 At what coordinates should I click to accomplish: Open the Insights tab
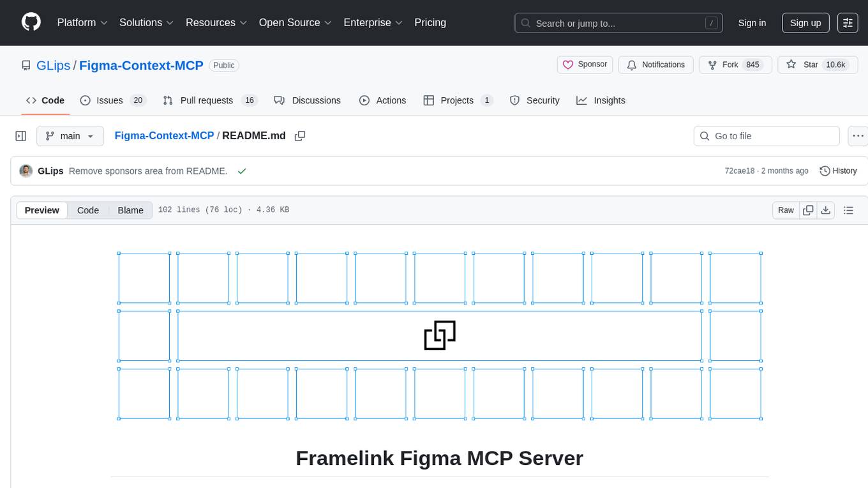click(x=601, y=100)
